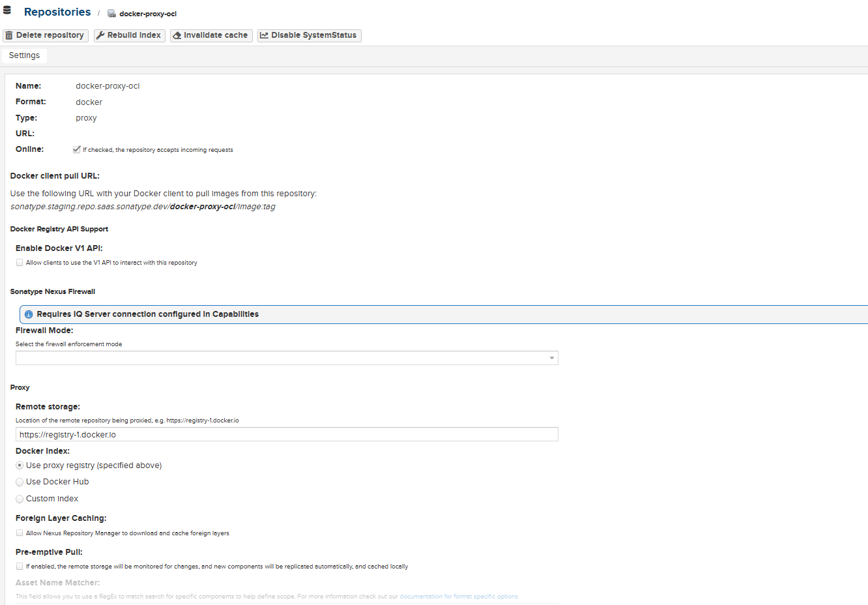Open the Firewall Mode dropdown arrow
This screenshot has width=868, height=605.
click(551, 358)
